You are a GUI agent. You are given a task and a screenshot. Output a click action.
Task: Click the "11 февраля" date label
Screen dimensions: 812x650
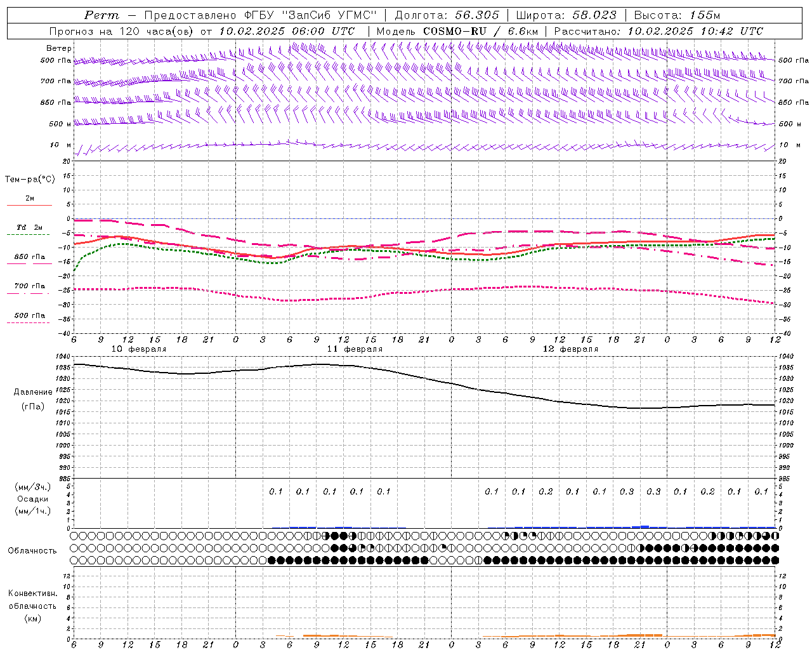(355, 349)
